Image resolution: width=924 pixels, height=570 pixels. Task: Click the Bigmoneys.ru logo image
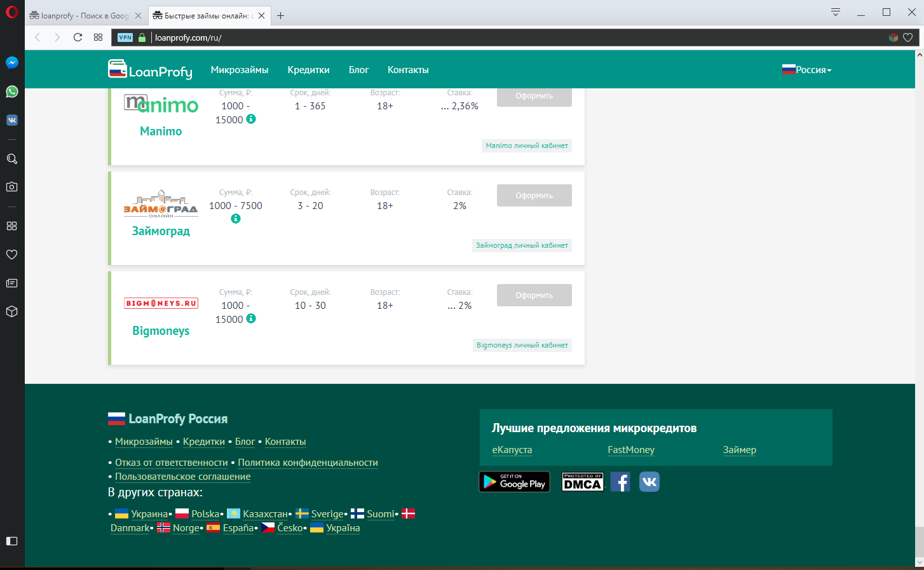click(161, 303)
